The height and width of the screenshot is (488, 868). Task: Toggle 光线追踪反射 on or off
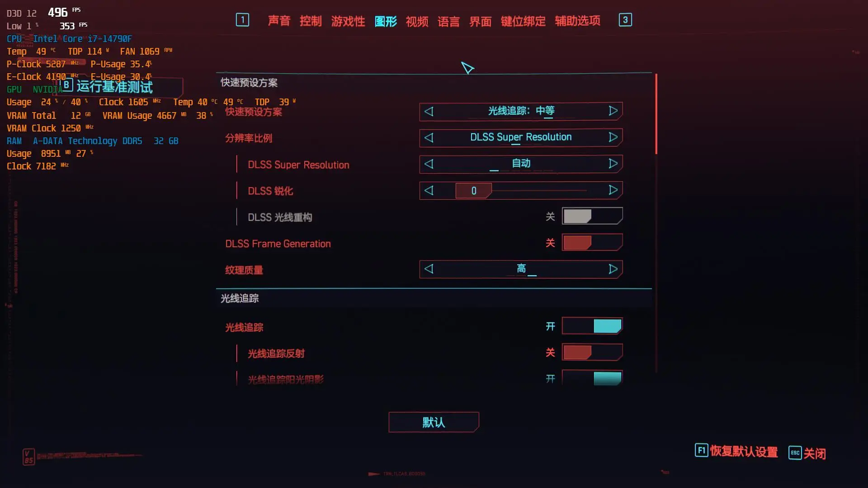pos(592,353)
